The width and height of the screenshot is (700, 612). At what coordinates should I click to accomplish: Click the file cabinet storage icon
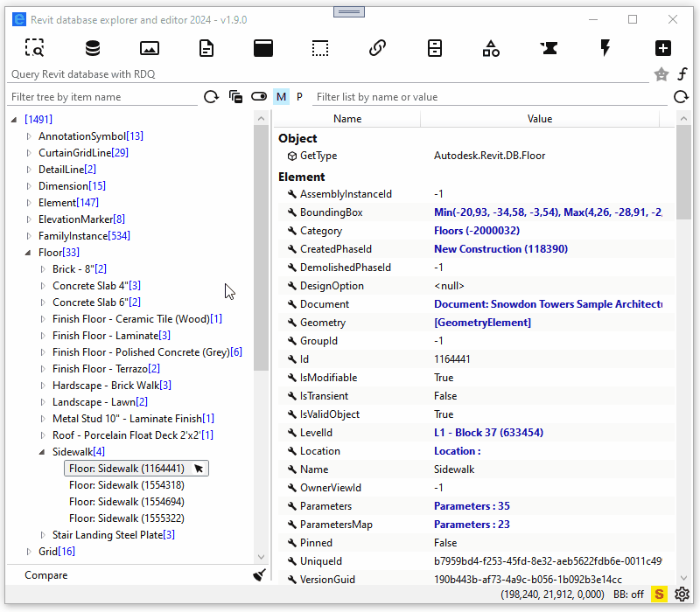point(434,48)
